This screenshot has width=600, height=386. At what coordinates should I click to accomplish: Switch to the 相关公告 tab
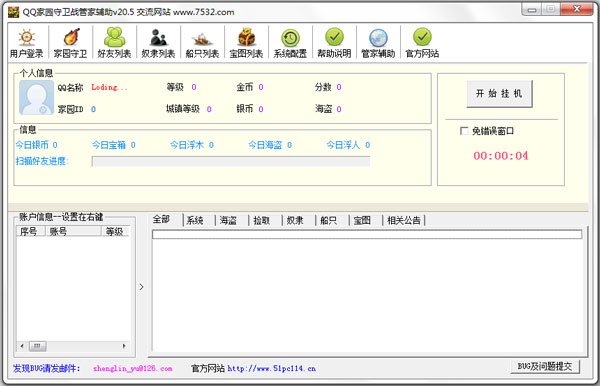[404, 220]
